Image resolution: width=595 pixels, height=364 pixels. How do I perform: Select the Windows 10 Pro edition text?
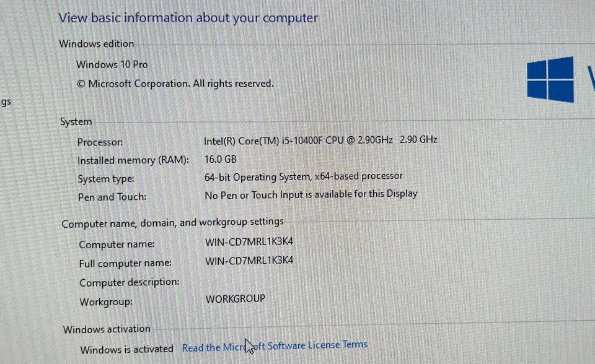[x=112, y=64]
